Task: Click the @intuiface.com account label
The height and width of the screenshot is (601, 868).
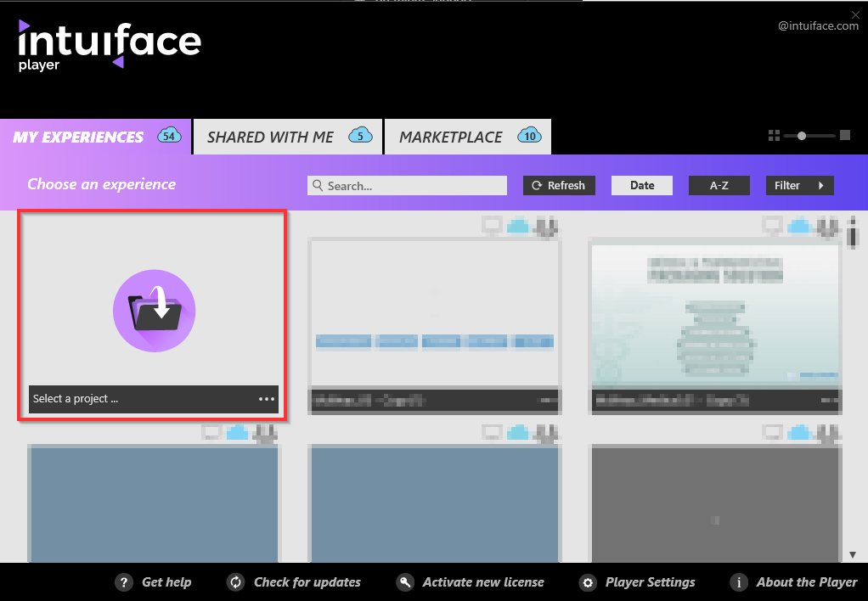Action: point(818,26)
